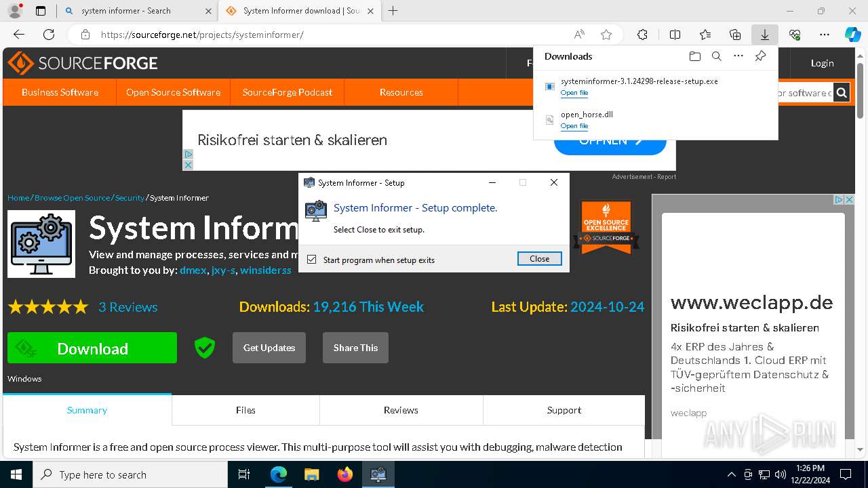868x488 pixels.
Task: Open Open Source Software menu
Action: pos(173,92)
